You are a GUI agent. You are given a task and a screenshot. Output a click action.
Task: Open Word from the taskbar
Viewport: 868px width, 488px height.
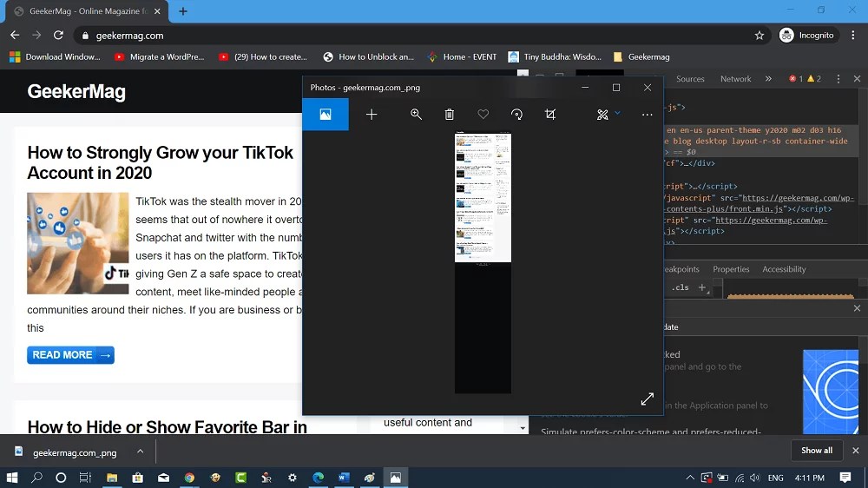point(344,478)
